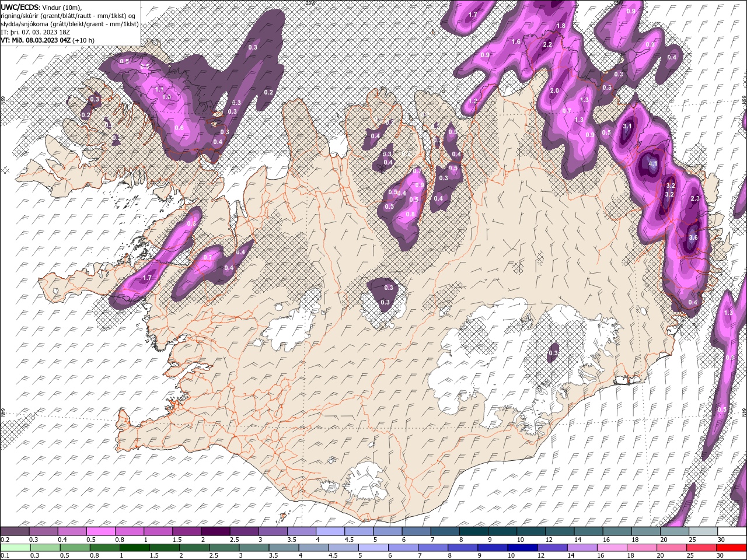Click the 3.6 precipitation value on the map
The width and height of the screenshot is (747, 560).
693,237
